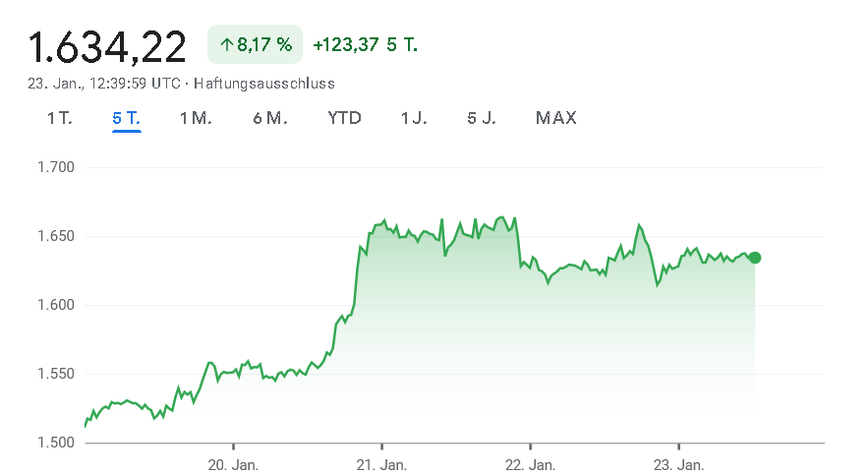Click the 1.600 y-axis label
Viewport: 868px width, 475px height.
click(56, 305)
